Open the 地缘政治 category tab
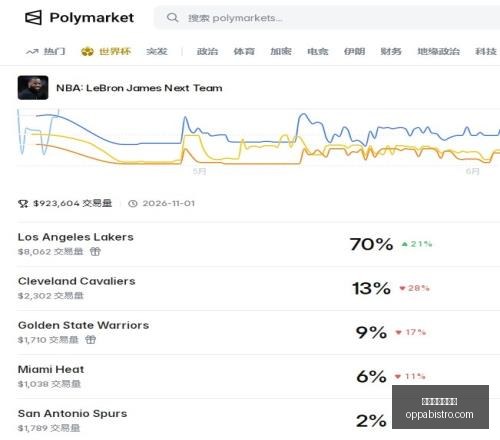The width and height of the screenshot is (500, 440). click(x=438, y=51)
